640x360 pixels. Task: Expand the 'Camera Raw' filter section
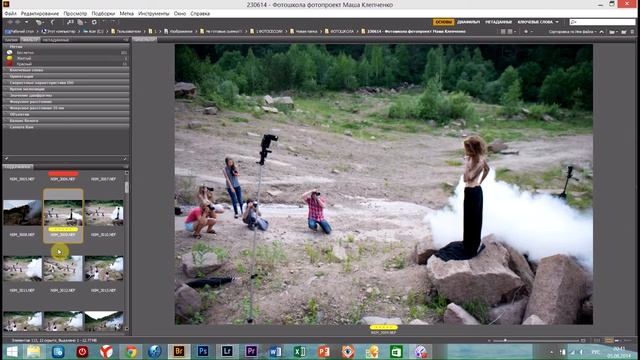(66, 127)
